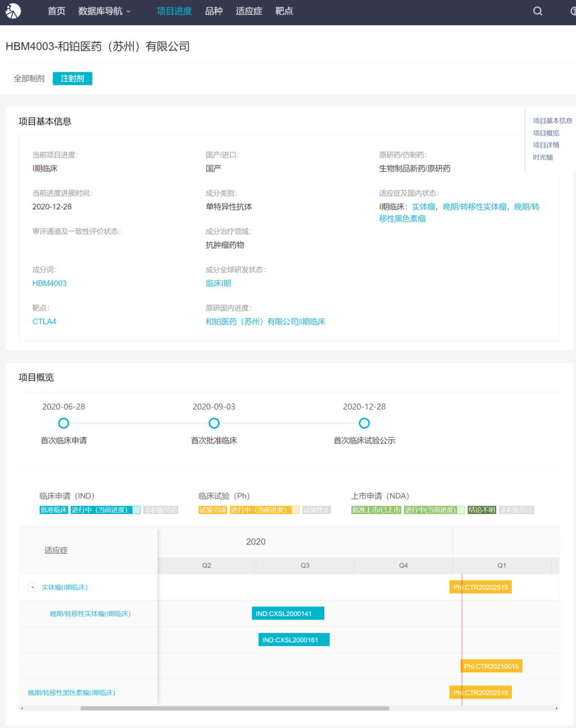Select the 全部制剂 filter tab

[x=29, y=78]
